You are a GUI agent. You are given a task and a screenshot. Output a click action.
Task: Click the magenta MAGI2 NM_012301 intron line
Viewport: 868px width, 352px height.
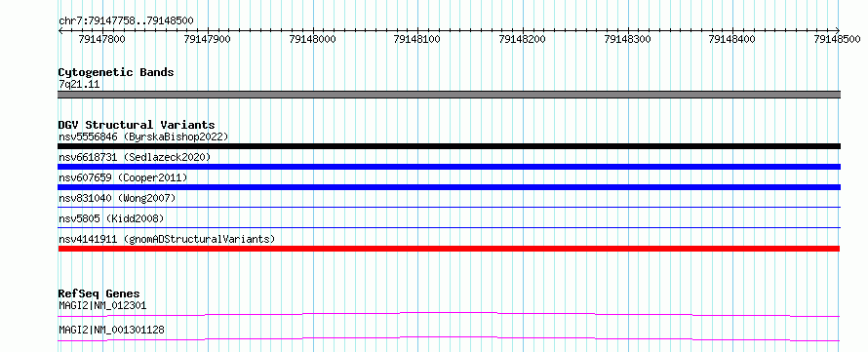449,314
